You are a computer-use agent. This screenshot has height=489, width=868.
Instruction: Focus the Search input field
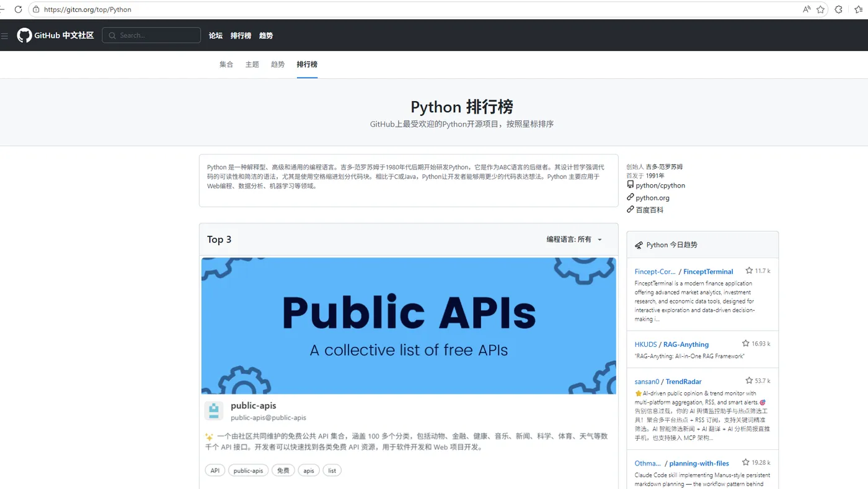(151, 35)
